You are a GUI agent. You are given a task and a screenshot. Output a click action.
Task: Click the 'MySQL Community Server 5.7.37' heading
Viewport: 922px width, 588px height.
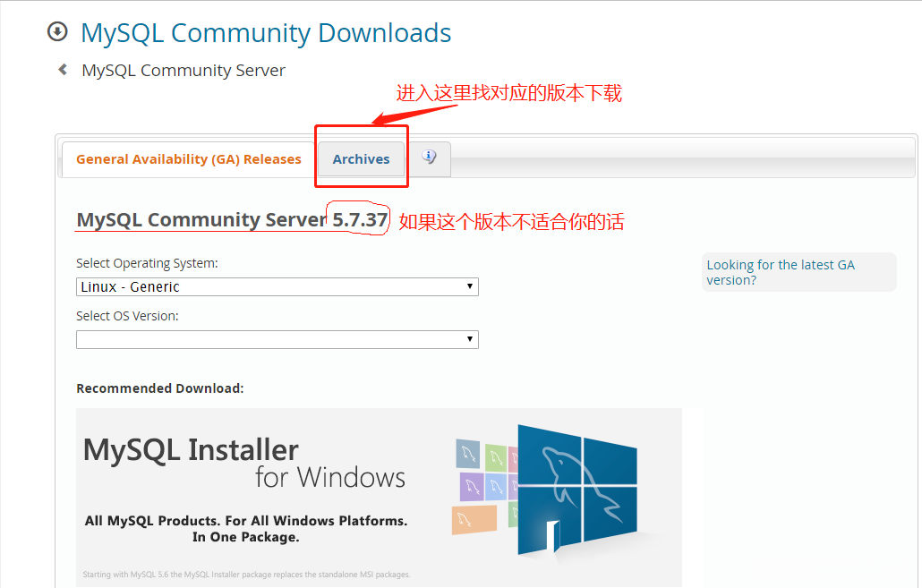(x=232, y=219)
